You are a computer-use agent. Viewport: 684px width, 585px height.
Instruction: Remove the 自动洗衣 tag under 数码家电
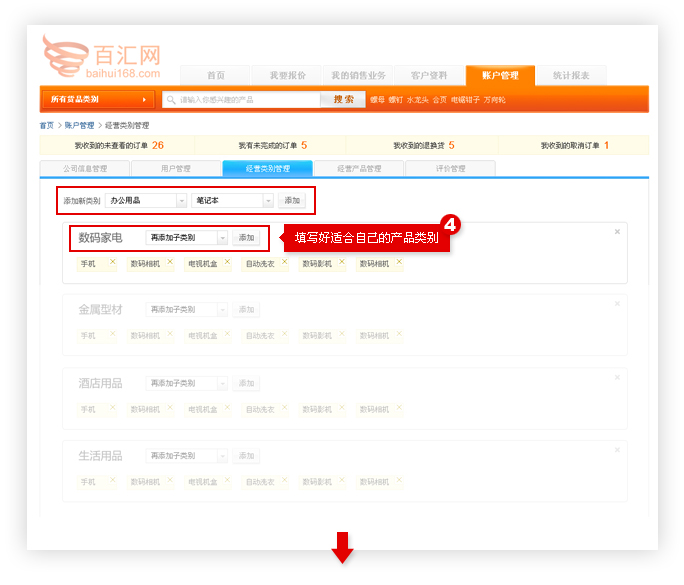coord(284,262)
